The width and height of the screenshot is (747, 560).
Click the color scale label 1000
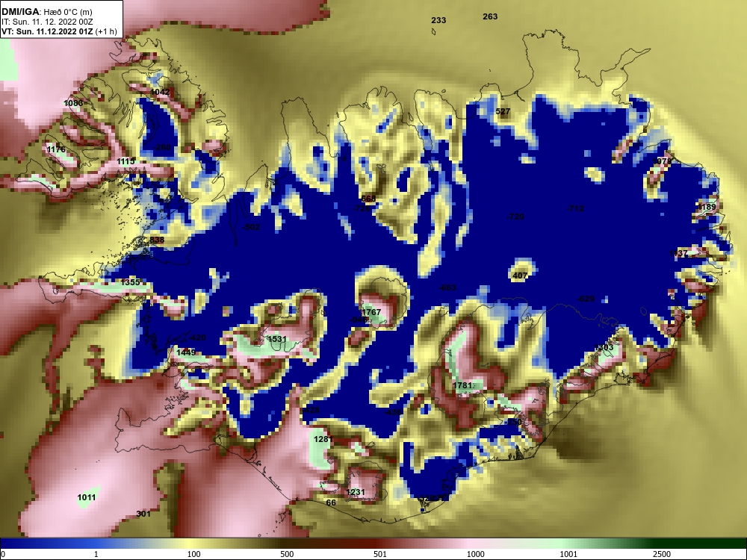tap(475, 554)
